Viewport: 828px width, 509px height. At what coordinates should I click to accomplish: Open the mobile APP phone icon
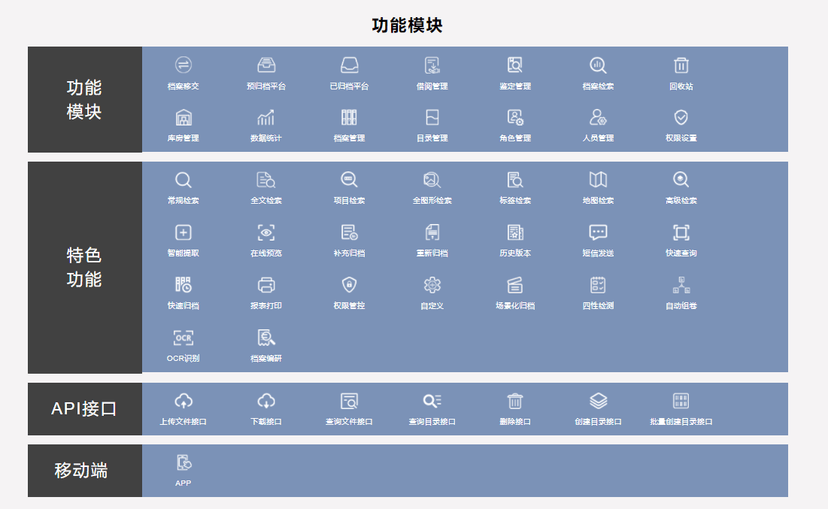coord(183,462)
